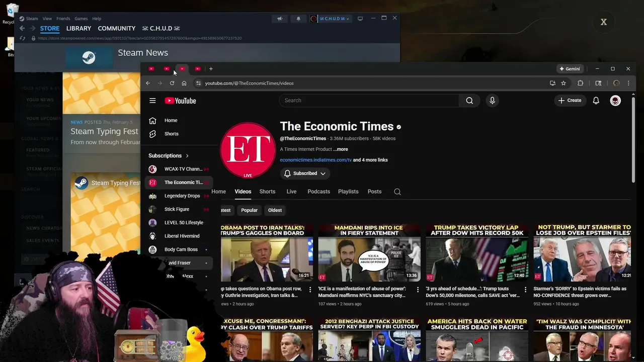Screen dimensions: 644x362
Task: Expand the Subscribed dropdown button
Action: pos(305,173)
